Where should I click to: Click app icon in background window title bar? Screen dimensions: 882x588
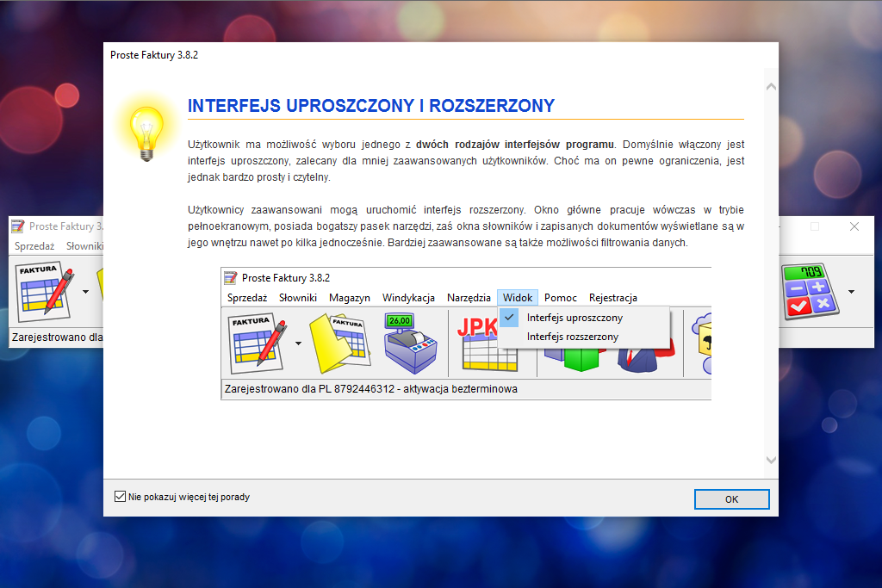(18, 226)
